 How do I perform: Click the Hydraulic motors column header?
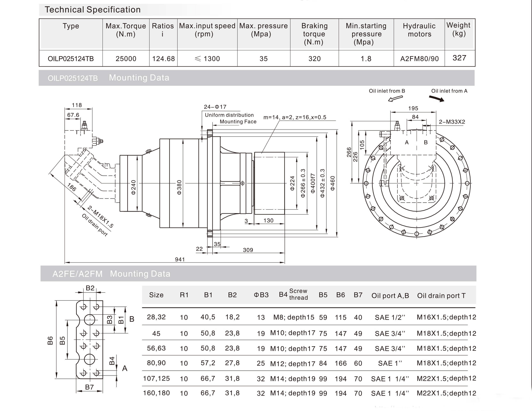click(x=419, y=30)
